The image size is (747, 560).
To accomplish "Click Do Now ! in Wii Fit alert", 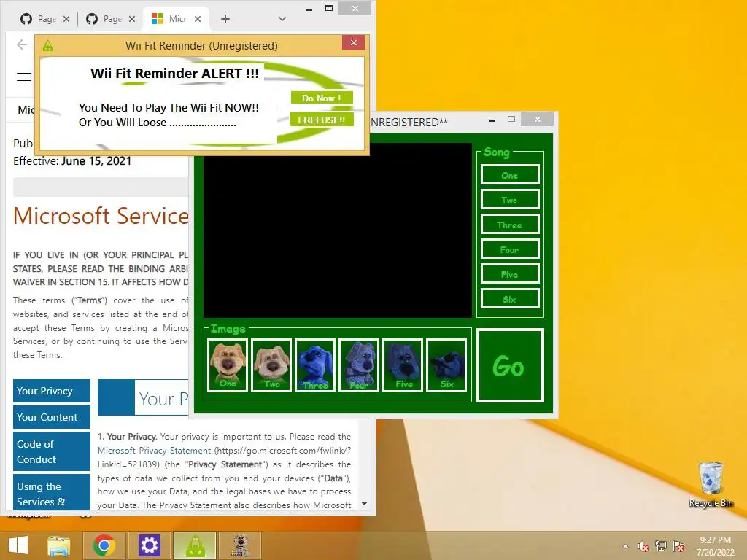I will tap(322, 98).
